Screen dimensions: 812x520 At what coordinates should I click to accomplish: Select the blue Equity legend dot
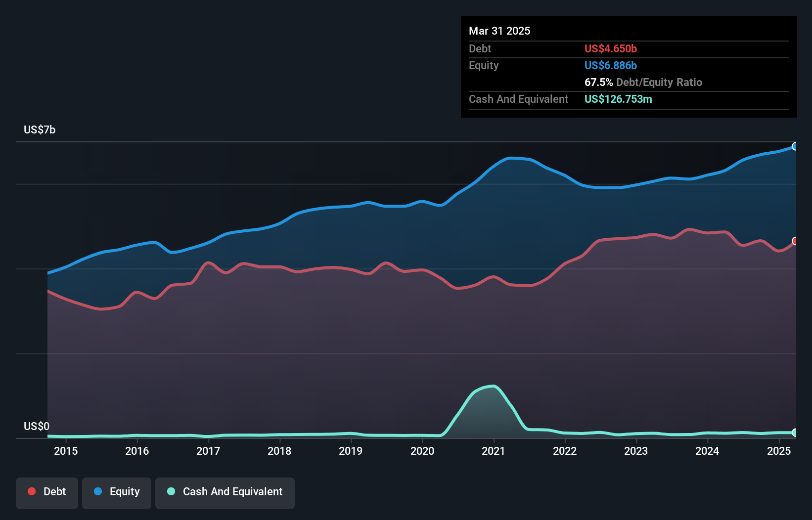click(x=96, y=491)
